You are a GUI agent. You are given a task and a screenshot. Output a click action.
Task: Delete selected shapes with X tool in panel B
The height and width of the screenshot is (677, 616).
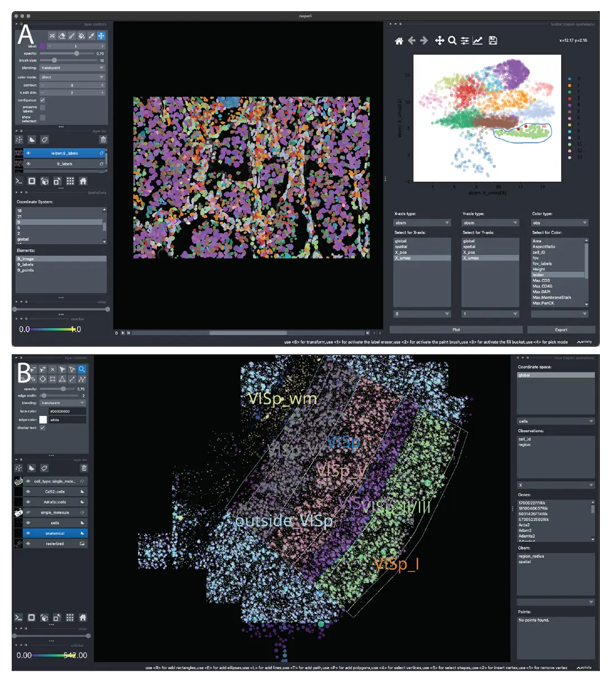pyautogui.click(x=52, y=369)
